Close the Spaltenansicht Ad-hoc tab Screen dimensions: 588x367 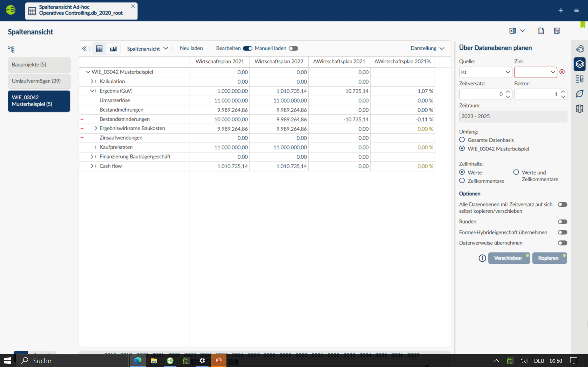133,6
